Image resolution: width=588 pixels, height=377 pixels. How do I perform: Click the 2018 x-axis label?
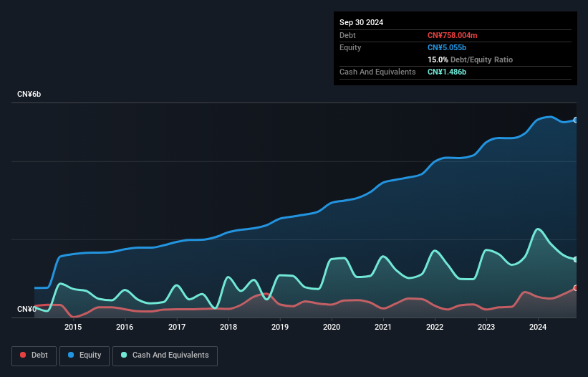point(228,327)
